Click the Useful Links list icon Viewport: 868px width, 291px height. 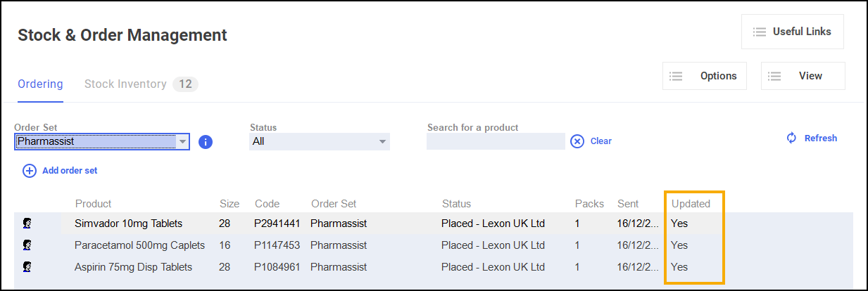[759, 32]
